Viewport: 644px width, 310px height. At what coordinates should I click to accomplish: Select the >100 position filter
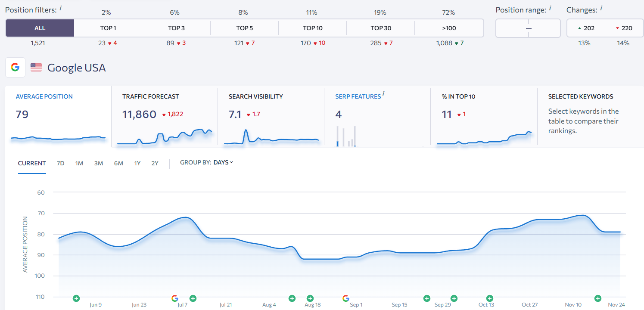click(x=449, y=28)
